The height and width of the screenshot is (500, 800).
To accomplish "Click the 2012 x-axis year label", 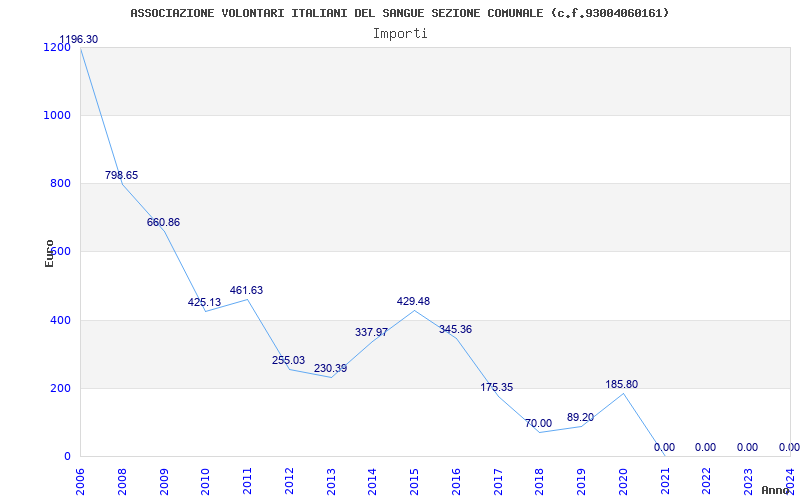I will pyautogui.click(x=289, y=482).
